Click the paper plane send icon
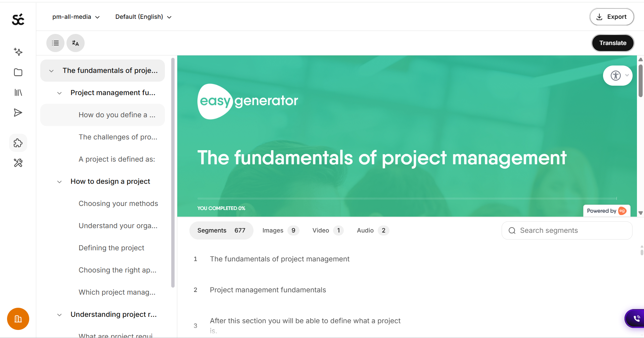This screenshot has height=338, width=644. point(18,113)
